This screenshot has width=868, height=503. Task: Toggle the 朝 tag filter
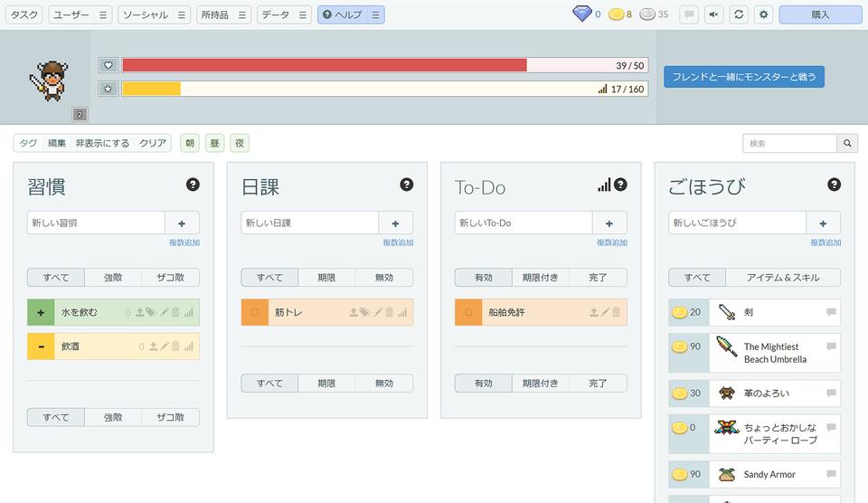pyautogui.click(x=190, y=143)
